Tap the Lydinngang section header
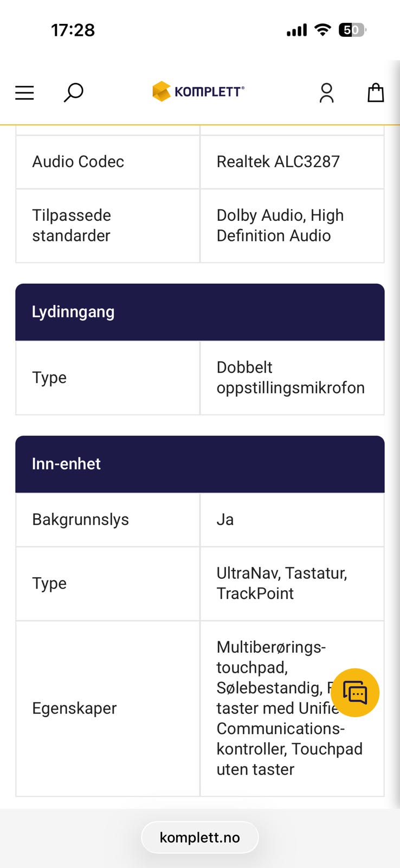 click(199, 312)
